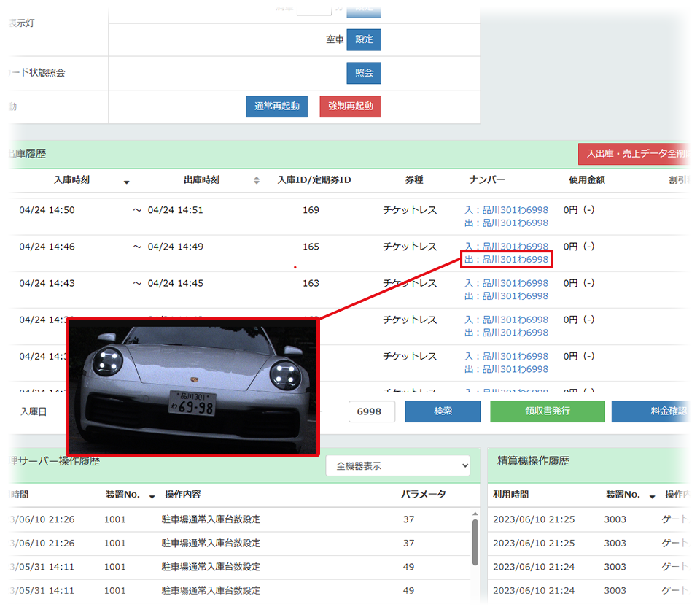The height and width of the screenshot is (615, 700).
Task: Select entry time 04/24 14:46
Action: [47, 247]
